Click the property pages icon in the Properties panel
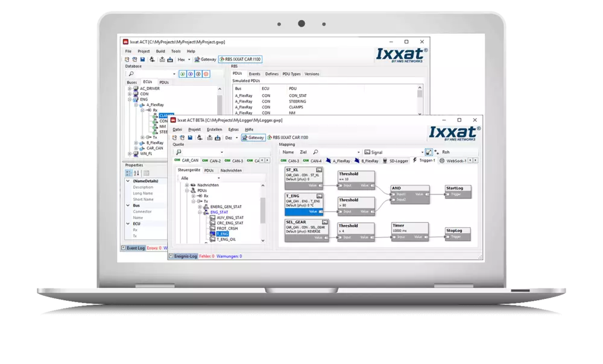Image resolution: width=603 pixels, height=364 pixels. click(146, 174)
